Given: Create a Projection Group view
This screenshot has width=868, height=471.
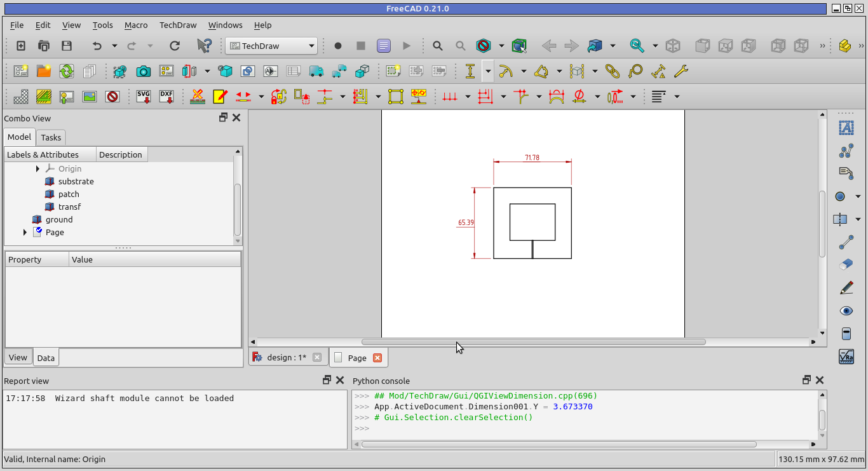Looking at the screenshot, I should tap(166, 71).
